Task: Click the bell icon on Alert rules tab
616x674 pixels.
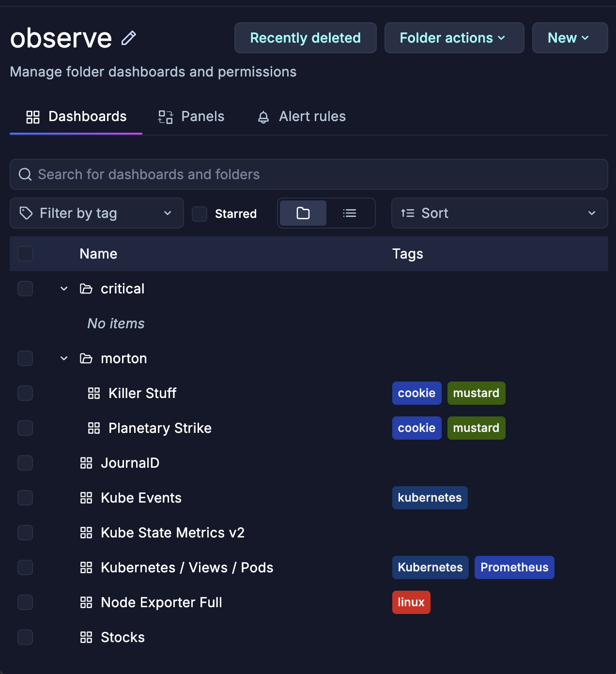Action: pos(263,117)
